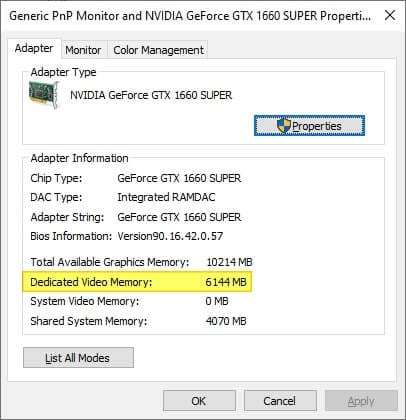Click the UAC shield icon on Properties
Screen dimensions: 406x420
tap(284, 126)
